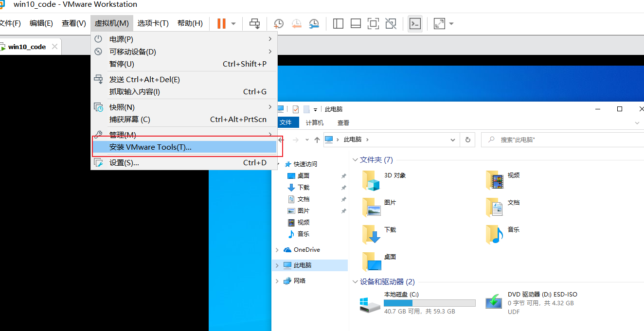Expand the Explorer ribbon with the chevron
Image resolution: width=644 pixels, height=331 pixels.
point(637,123)
